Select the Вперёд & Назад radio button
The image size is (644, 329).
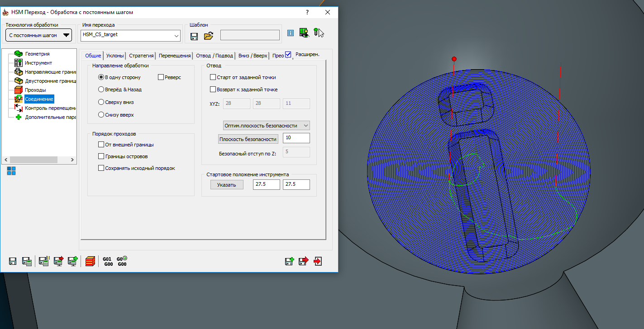101,90
